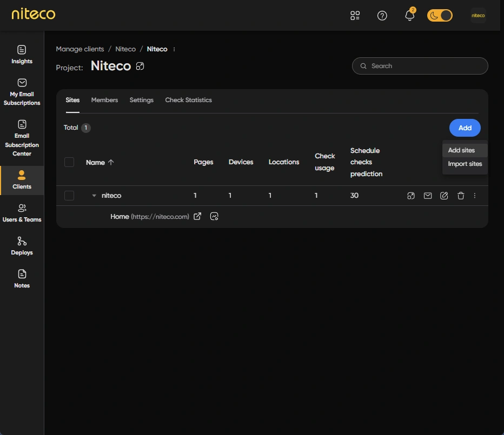Viewport: 504px width, 435px height.
Task: Toggle dark mode switch
Action: [440, 16]
